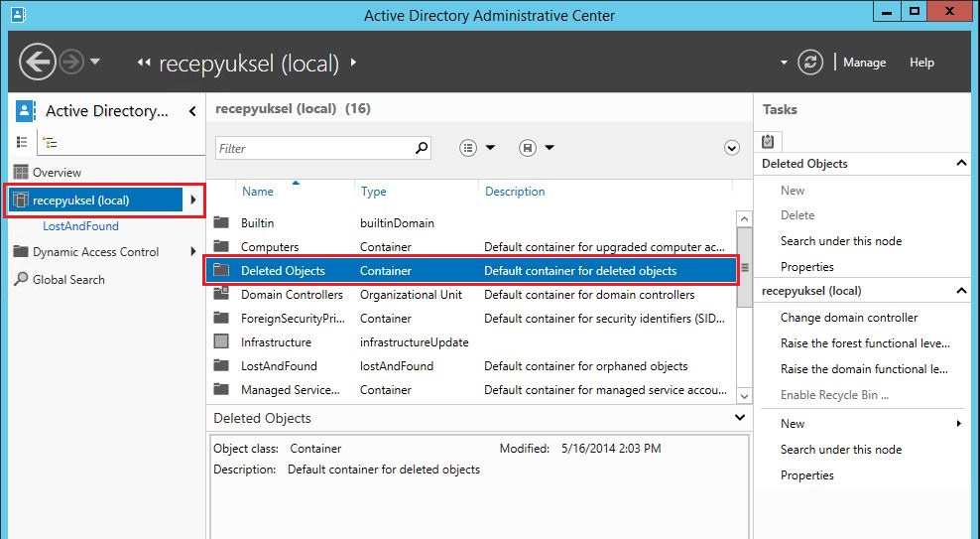The height and width of the screenshot is (539, 980).
Task: Select the ForeignSecurityPri... row
Action: [472, 319]
